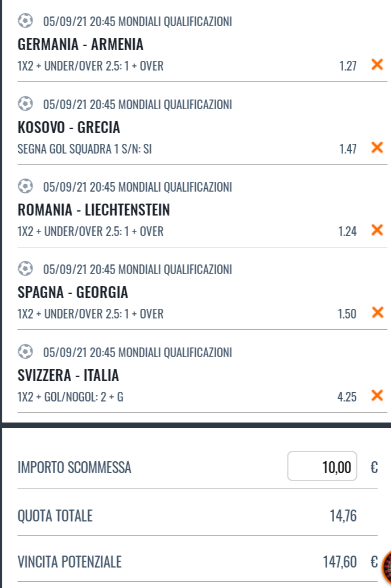Open the Germania - Armenia match title
This screenshot has height=588, width=391.
tap(80, 44)
